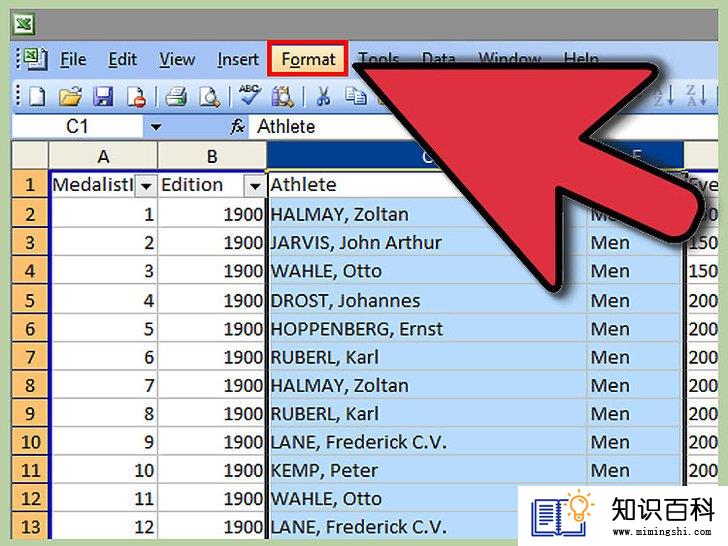This screenshot has width=728, height=546.
Task: Open the Edition filter dropdown
Action: pyautogui.click(x=254, y=187)
